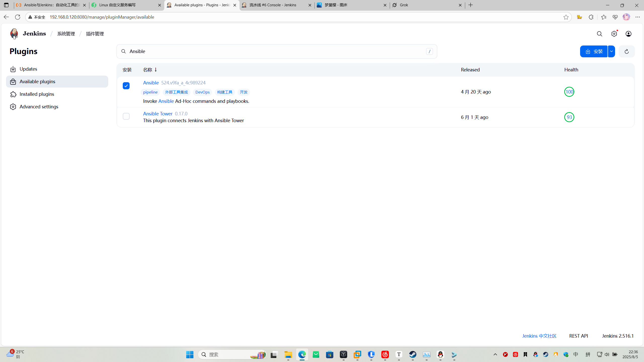Click the 安装 install button
The height and width of the screenshot is (362, 644).
594,51
